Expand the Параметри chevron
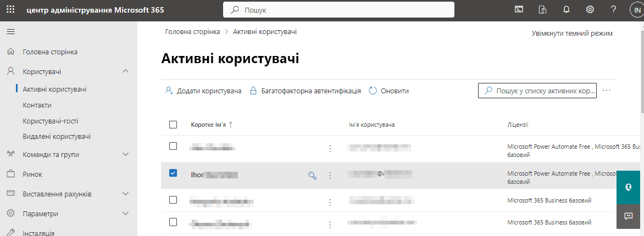Image resolution: width=644 pixels, height=236 pixels. point(126,213)
